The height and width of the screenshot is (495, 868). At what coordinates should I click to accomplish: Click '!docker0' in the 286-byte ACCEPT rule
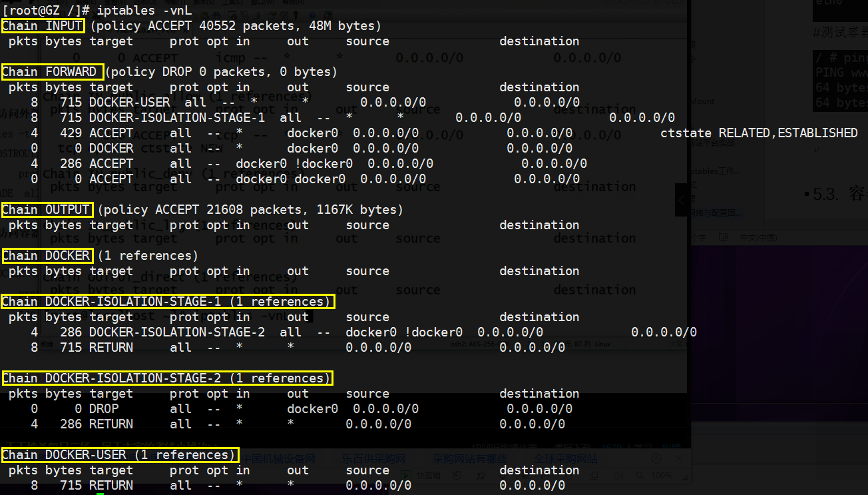[324, 164]
